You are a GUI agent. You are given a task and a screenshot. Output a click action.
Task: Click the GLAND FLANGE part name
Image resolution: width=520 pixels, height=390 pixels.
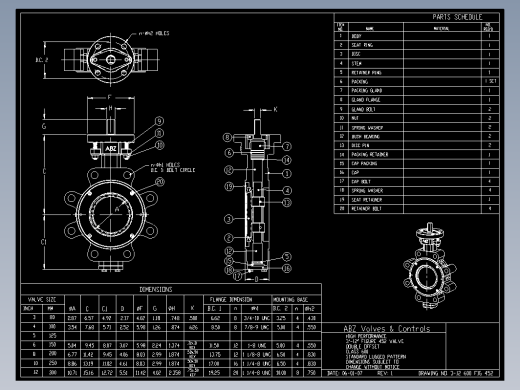coord(366,100)
